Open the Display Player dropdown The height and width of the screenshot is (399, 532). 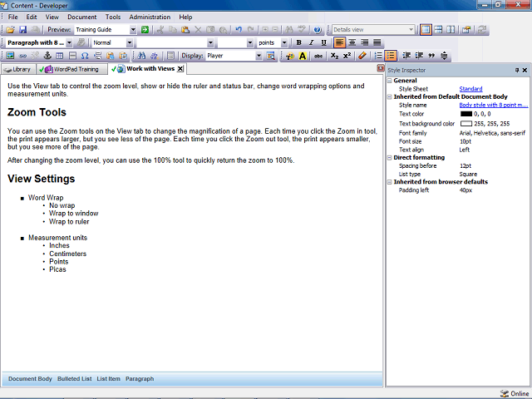pyautogui.click(x=259, y=56)
